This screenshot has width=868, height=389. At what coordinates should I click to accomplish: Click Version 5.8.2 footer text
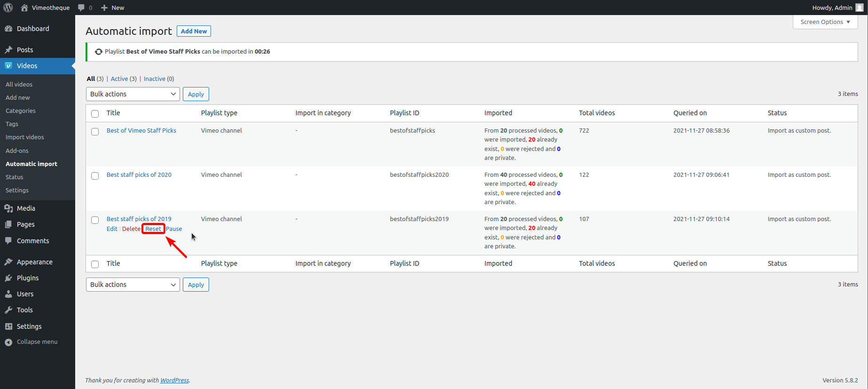pos(840,380)
